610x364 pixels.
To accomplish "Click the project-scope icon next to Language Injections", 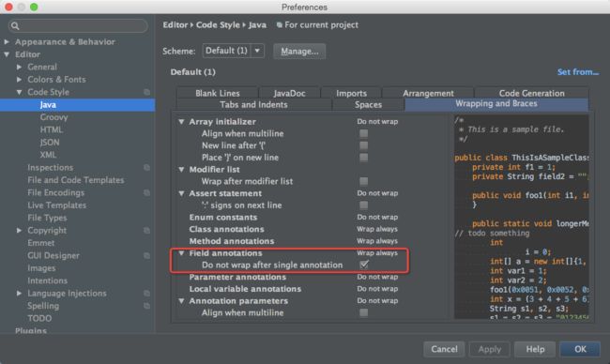I will pos(146,294).
